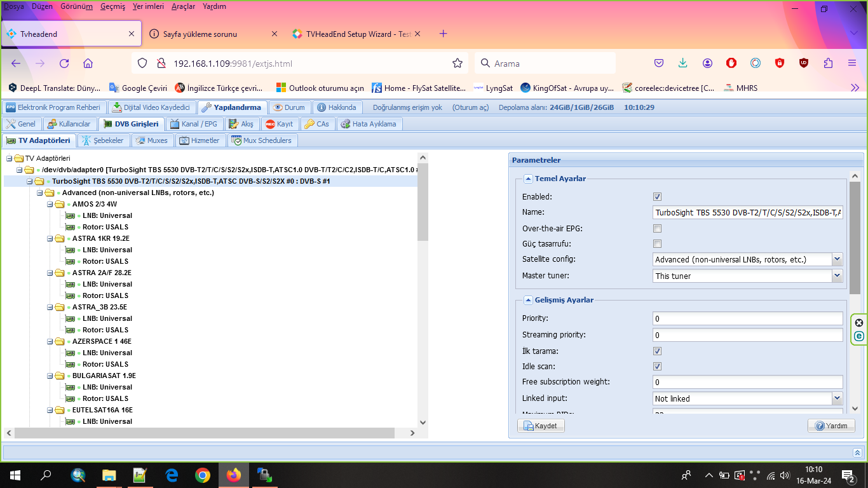Screen dimensions: 868x488
Task: Click the Priority input field
Action: 747,319
